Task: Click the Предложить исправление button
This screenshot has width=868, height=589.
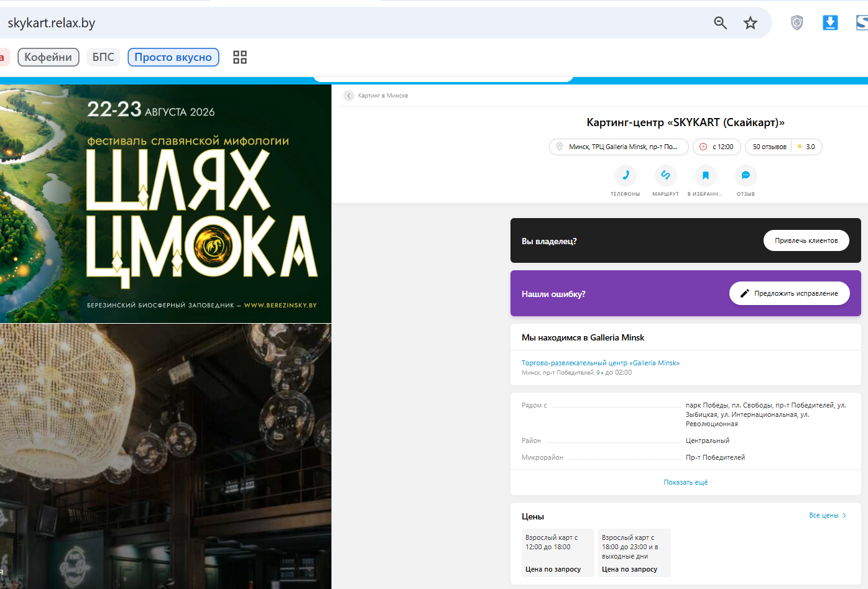Action: 790,293
